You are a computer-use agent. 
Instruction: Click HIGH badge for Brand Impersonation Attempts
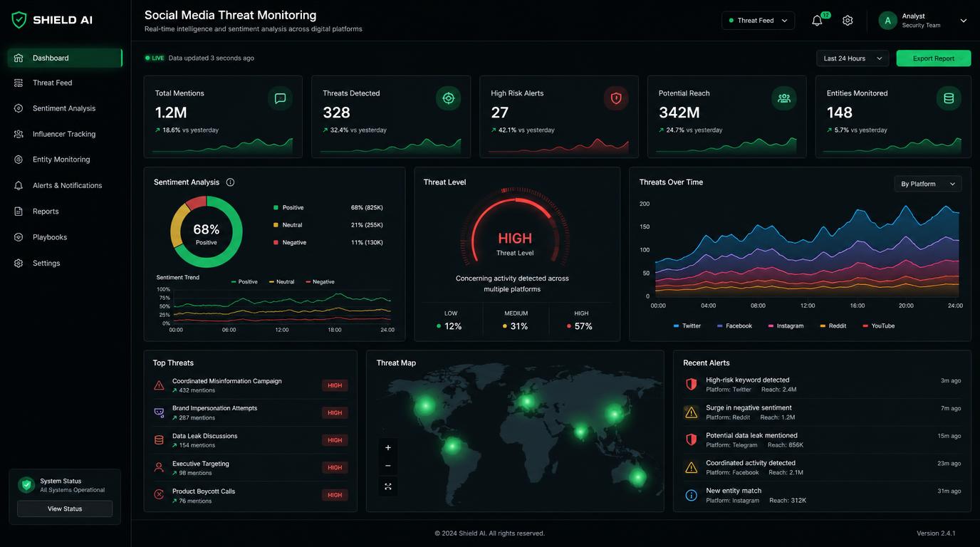(335, 412)
